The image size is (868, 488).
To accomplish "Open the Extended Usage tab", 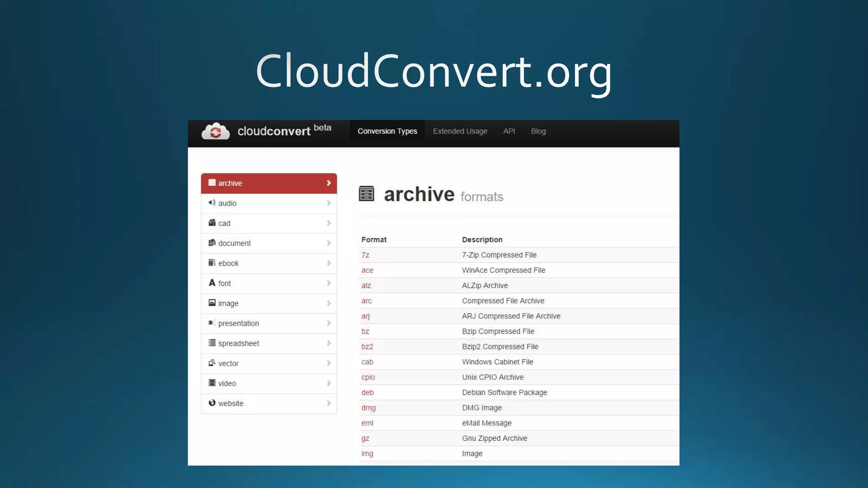I will 460,131.
